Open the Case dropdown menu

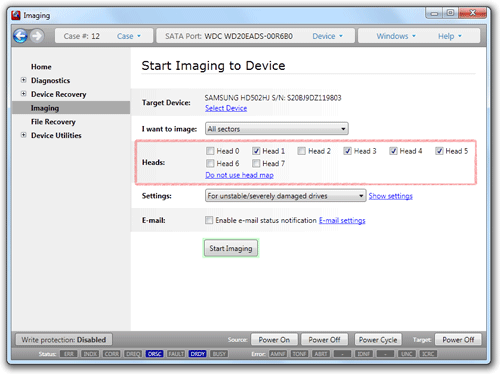tap(129, 36)
